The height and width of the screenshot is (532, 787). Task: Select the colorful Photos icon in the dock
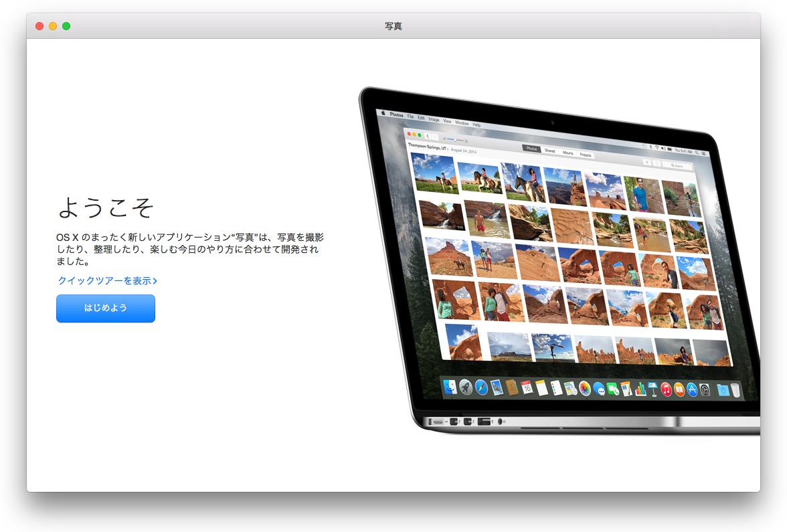585,388
